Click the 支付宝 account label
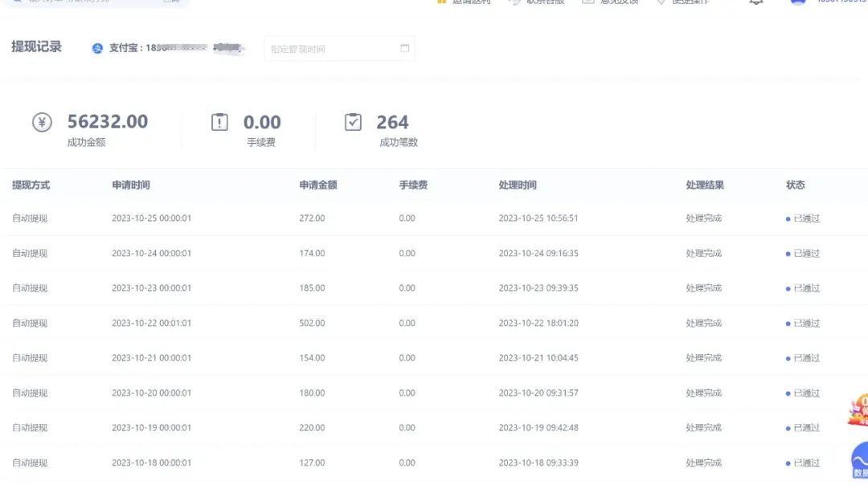This screenshot has width=868, height=485. point(125,48)
